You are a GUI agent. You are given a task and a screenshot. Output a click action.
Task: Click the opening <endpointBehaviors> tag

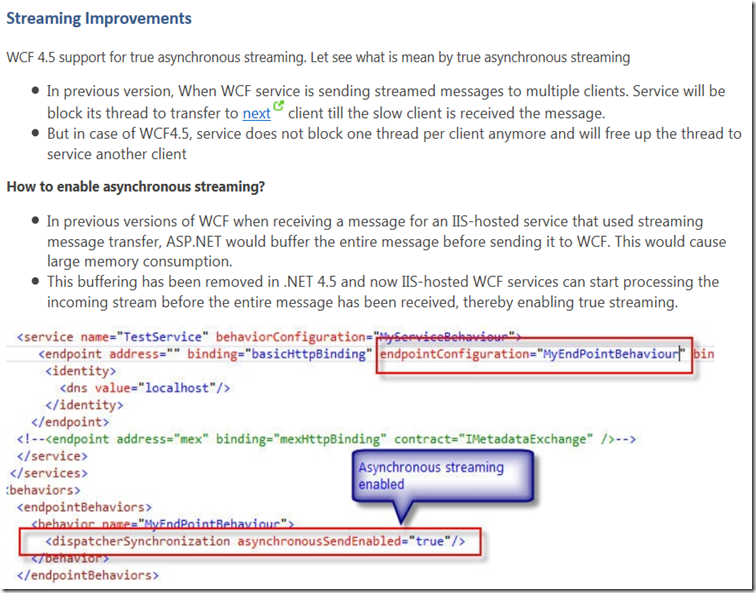click(x=84, y=508)
